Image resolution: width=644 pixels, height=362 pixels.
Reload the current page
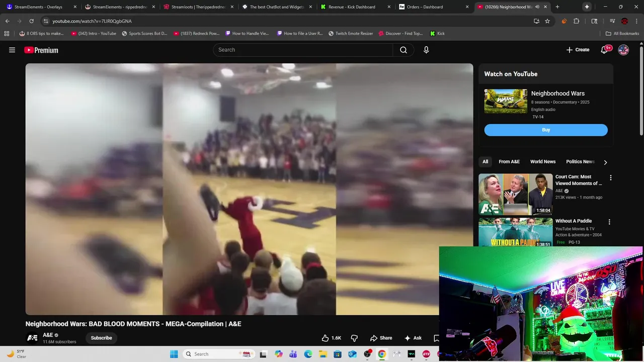pos(31,21)
